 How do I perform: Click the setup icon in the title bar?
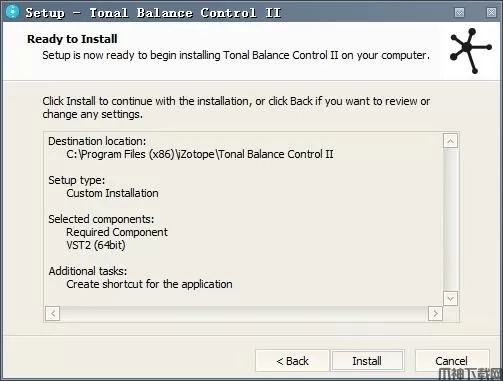pyautogui.click(x=12, y=12)
